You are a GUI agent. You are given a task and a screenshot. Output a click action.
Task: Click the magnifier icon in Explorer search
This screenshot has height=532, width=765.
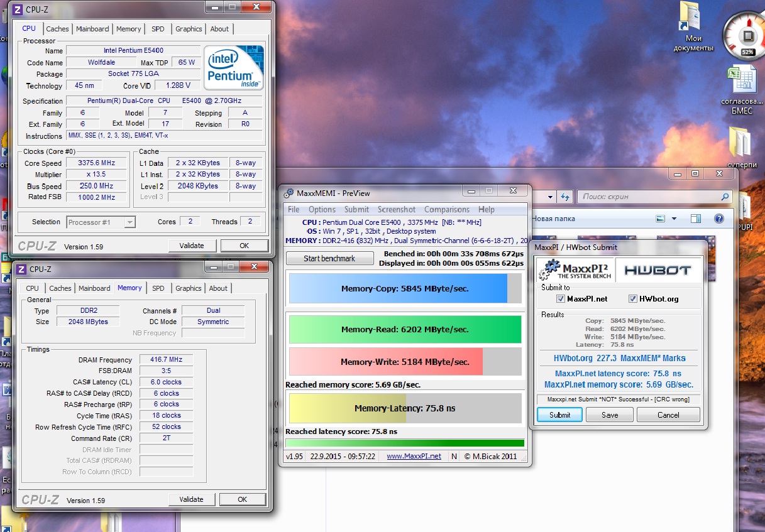coord(725,197)
